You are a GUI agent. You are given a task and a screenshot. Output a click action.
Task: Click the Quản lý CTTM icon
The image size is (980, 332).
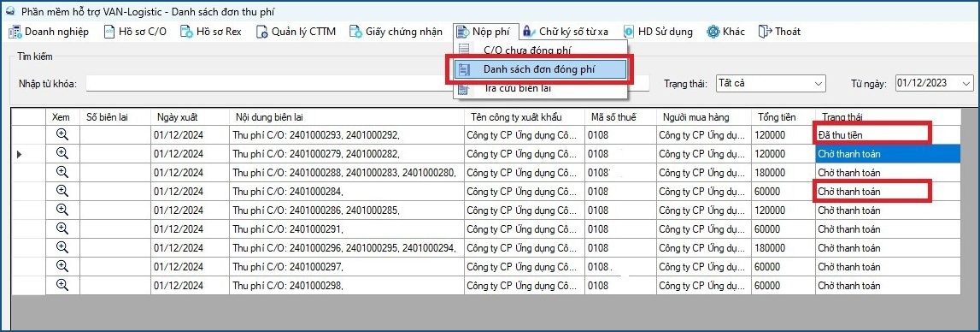pos(262,32)
